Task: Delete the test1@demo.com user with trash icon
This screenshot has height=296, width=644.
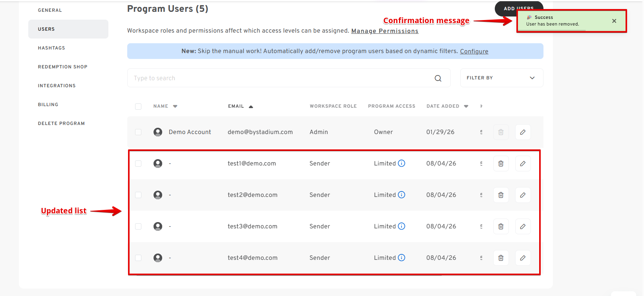Action: [x=501, y=164]
